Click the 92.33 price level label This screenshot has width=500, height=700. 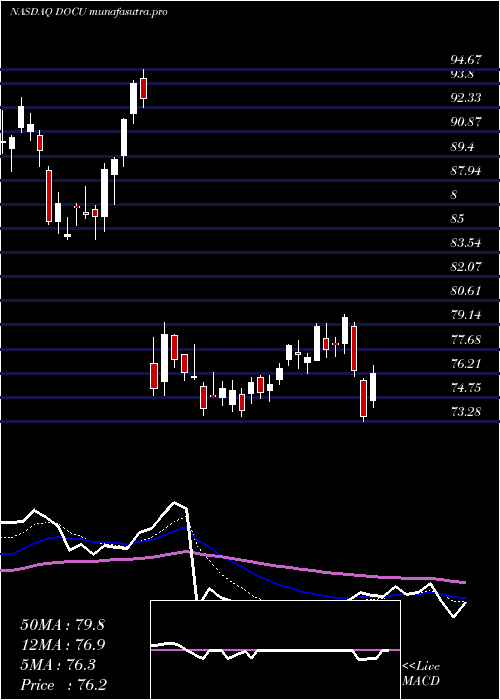coord(466,98)
